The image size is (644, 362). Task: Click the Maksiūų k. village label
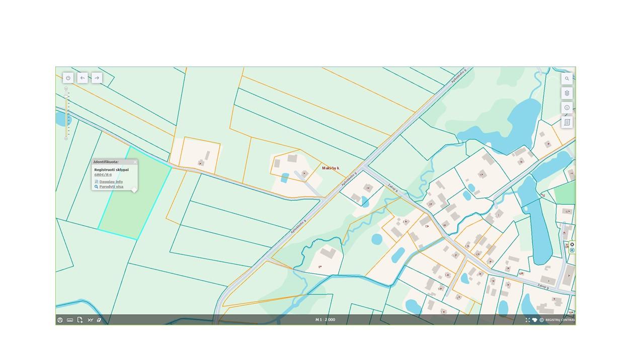click(x=332, y=168)
